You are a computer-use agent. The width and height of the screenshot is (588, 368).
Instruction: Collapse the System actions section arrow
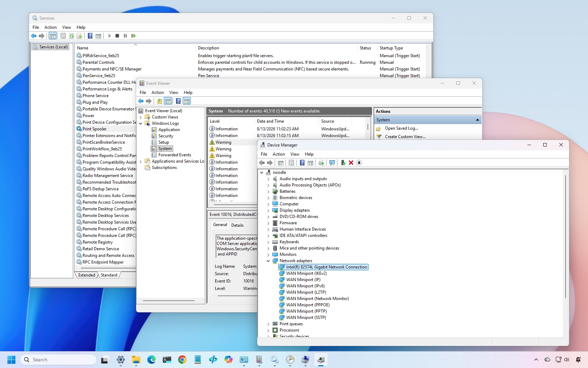[x=477, y=120]
